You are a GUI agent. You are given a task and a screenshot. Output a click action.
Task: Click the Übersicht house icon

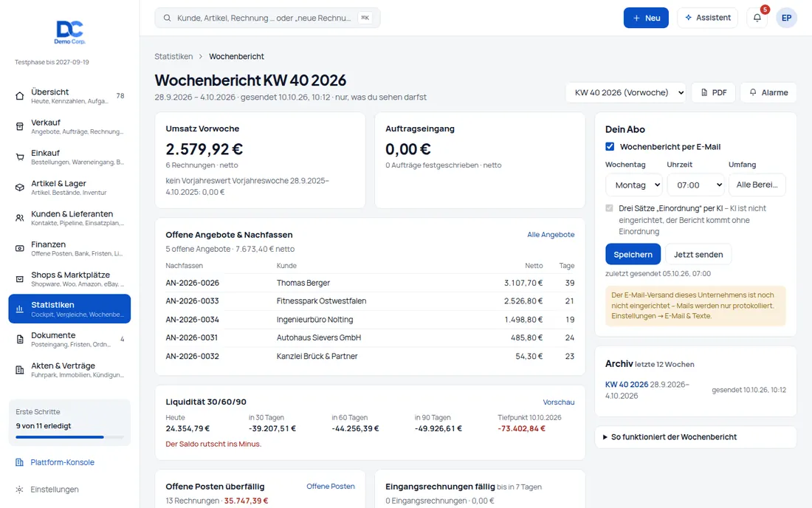(20, 96)
